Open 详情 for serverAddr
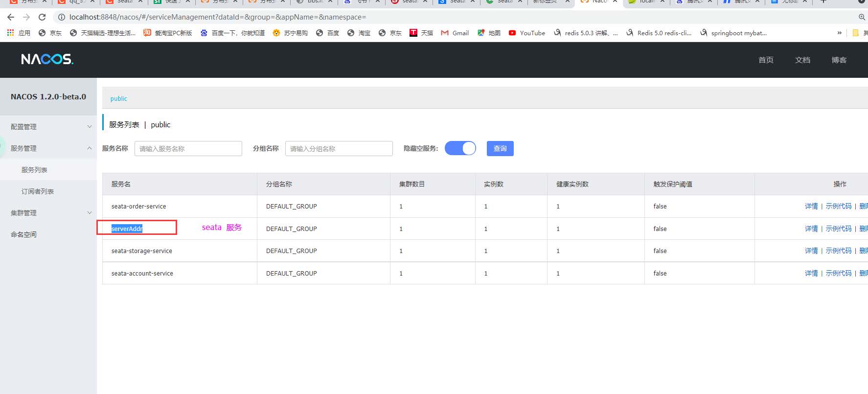The height and width of the screenshot is (394, 868). click(811, 229)
